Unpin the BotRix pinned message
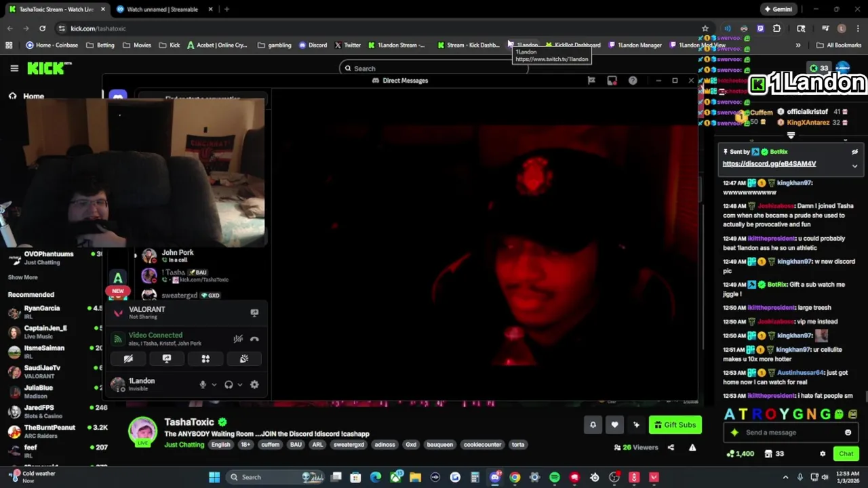The width and height of the screenshot is (868, 488). 854,152
